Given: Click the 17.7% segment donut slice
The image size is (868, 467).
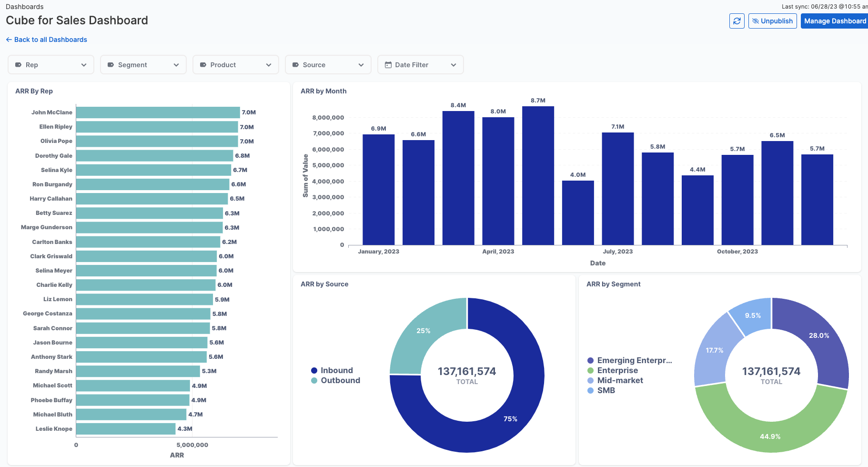Looking at the screenshot, I should click(x=715, y=350).
